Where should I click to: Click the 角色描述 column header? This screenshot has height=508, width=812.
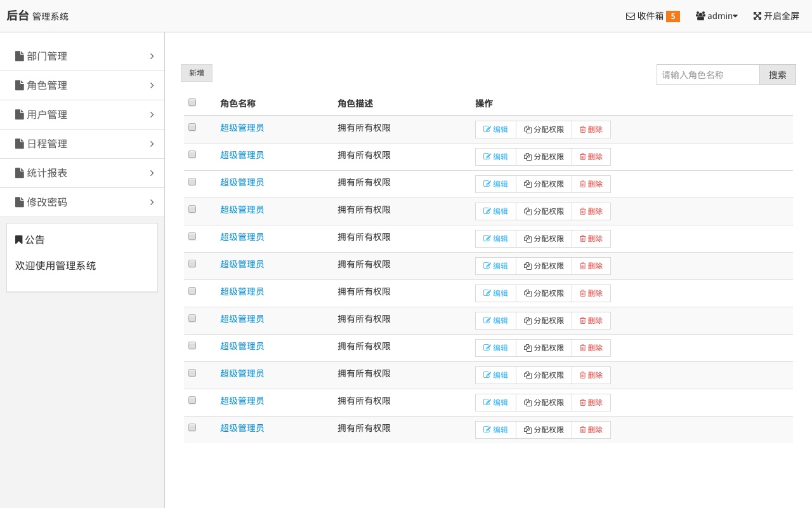point(355,104)
